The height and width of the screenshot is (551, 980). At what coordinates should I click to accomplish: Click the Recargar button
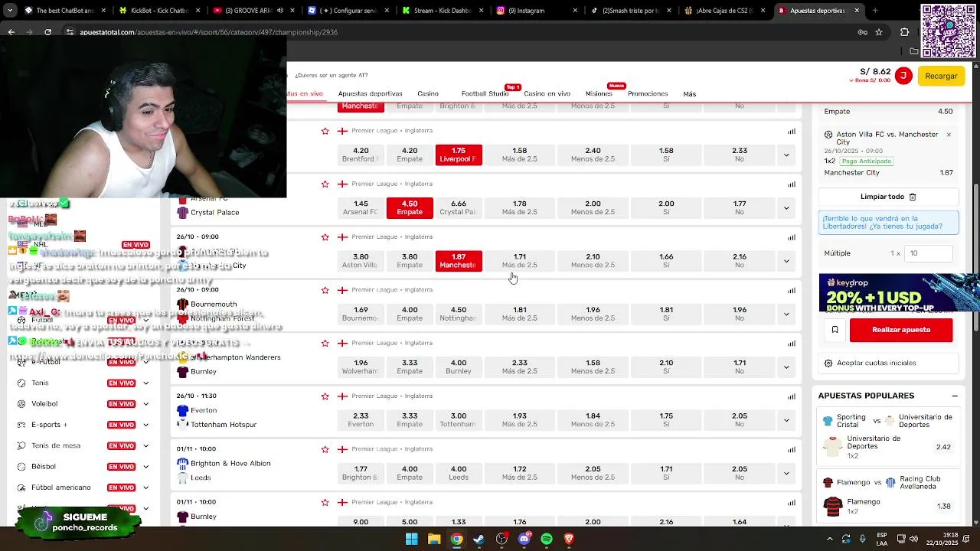point(941,76)
